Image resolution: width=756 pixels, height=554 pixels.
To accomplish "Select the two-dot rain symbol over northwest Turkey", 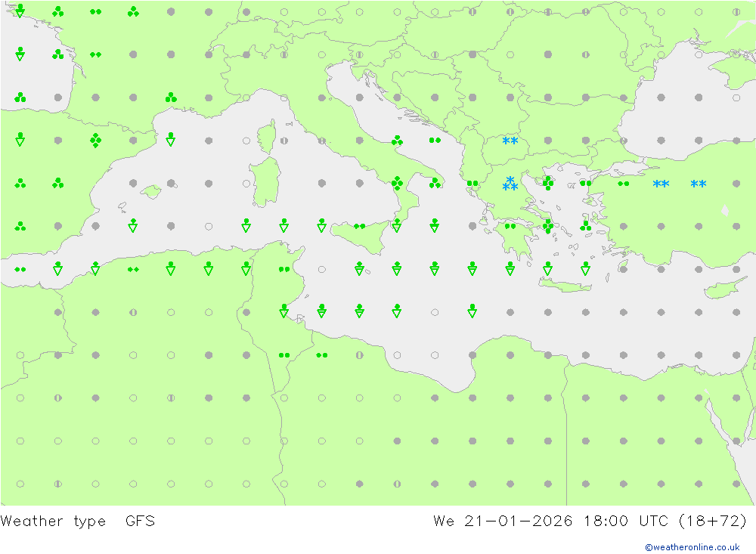I will 624,184.
